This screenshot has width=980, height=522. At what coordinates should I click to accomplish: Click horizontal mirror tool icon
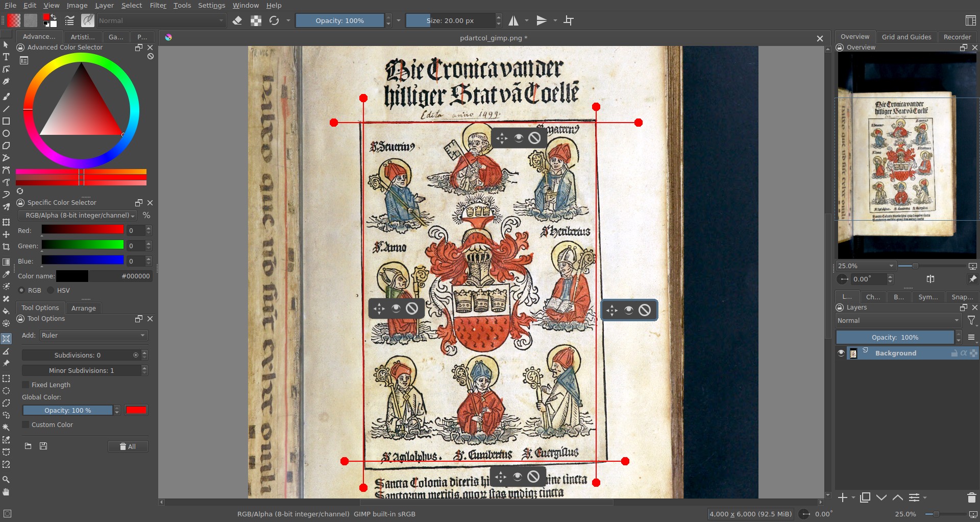513,20
